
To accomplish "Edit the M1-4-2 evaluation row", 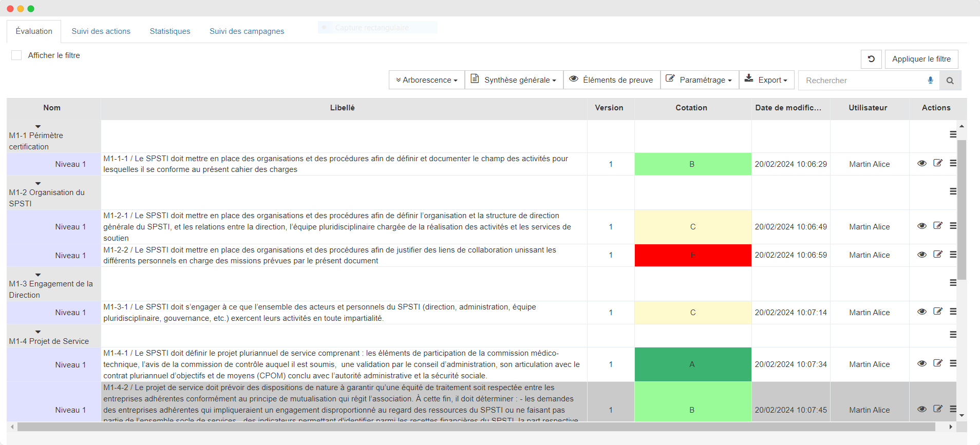I will (x=938, y=409).
